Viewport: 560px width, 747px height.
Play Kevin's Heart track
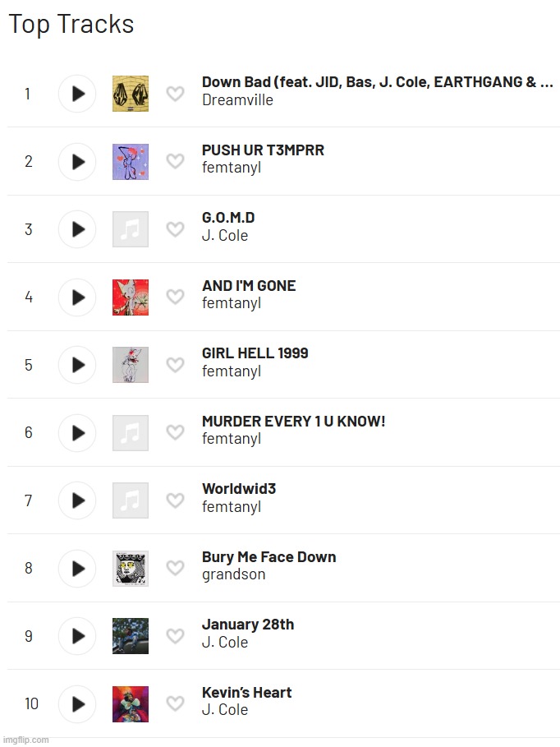[x=77, y=704]
